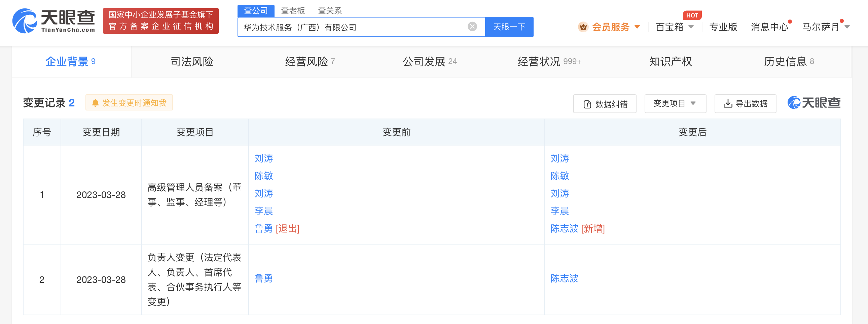868x324 pixels.
Task: Switch to the 知识产权 tab
Action: click(671, 62)
